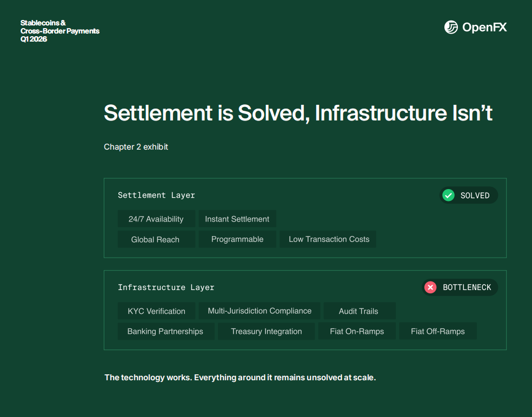Click the Programmable tag
Screen dimensions: 532x417
tap(237, 239)
